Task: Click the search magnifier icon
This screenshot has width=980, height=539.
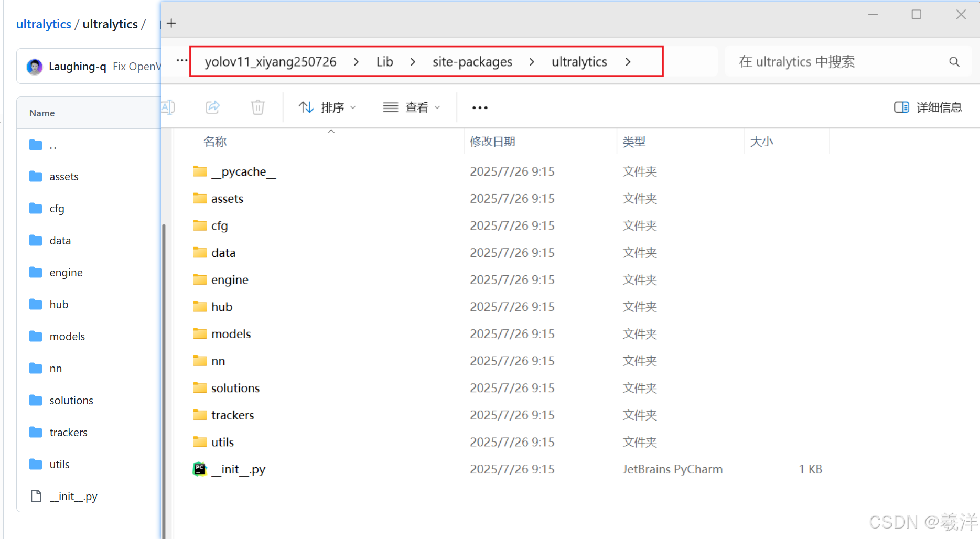Action: point(954,61)
